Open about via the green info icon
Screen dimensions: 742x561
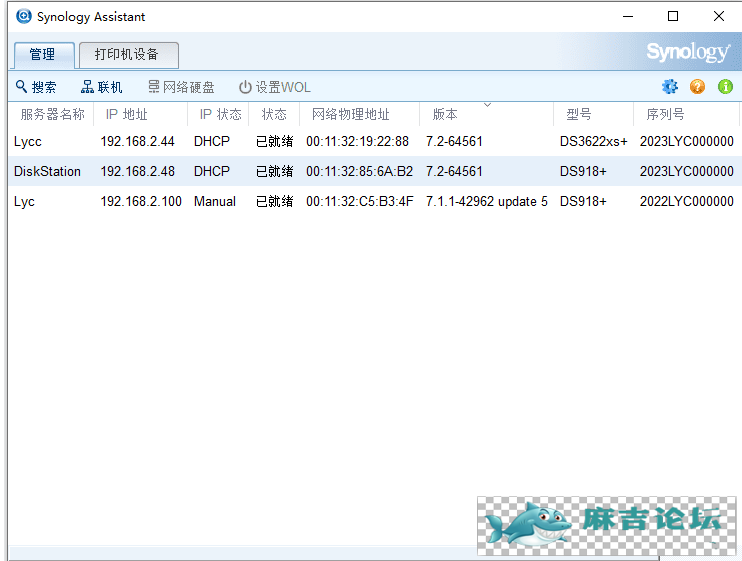point(725,87)
